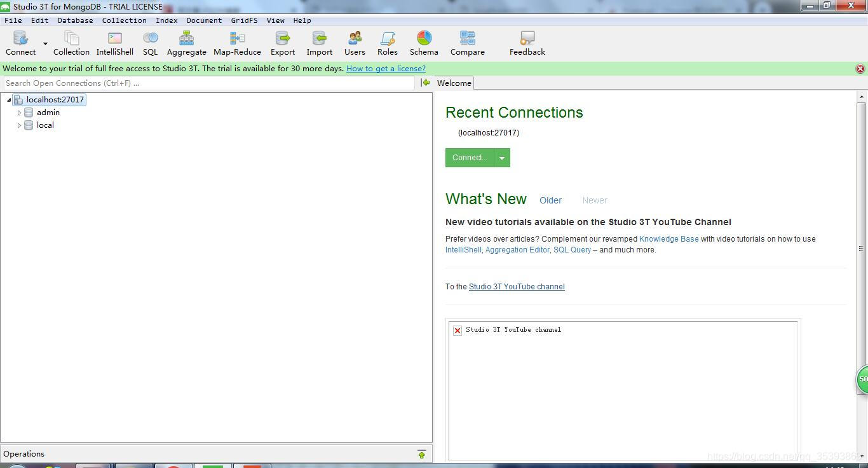
Task: Open the View menu
Action: coord(275,20)
